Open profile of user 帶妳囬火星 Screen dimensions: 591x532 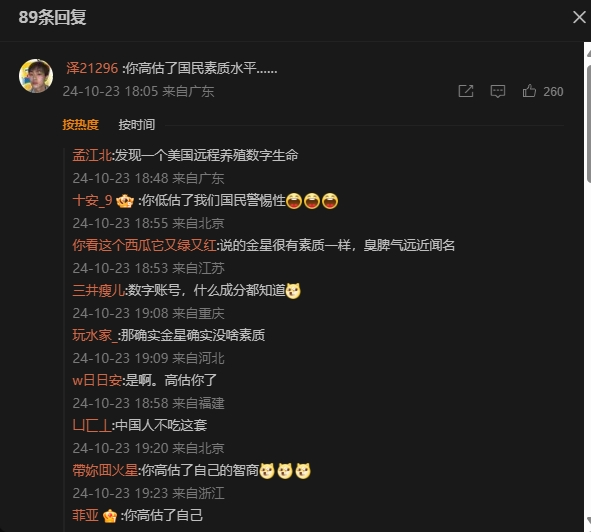point(105,471)
